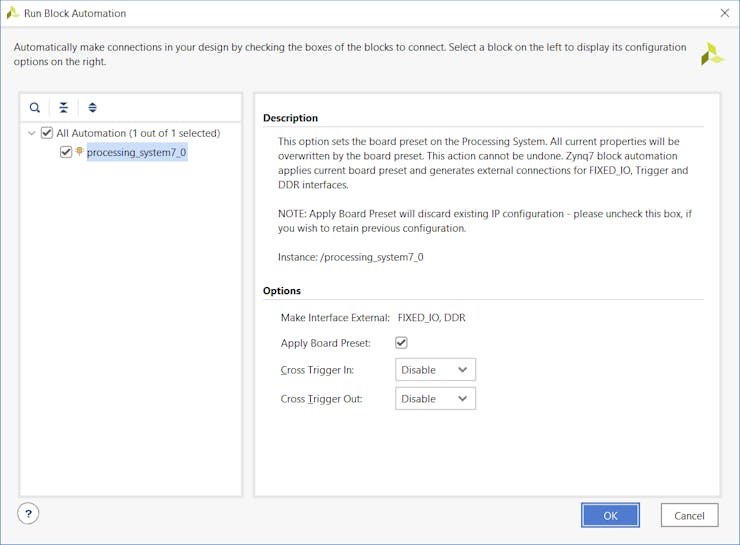Image resolution: width=740 pixels, height=545 pixels.
Task: Collapse the All Automation tree node
Action: tap(32, 133)
